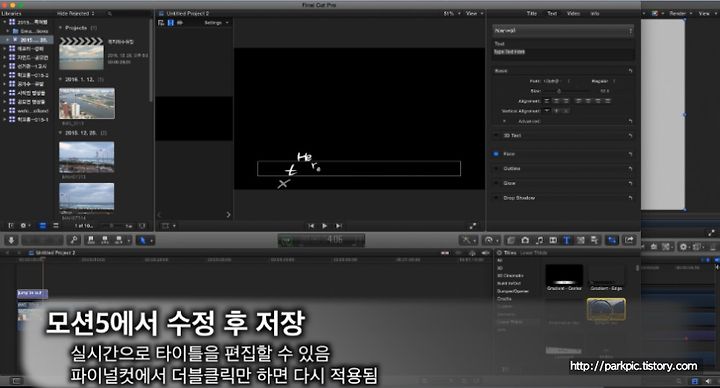Select left text alignment button
This screenshot has height=388, width=720.
pyautogui.click(x=547, y=101)
